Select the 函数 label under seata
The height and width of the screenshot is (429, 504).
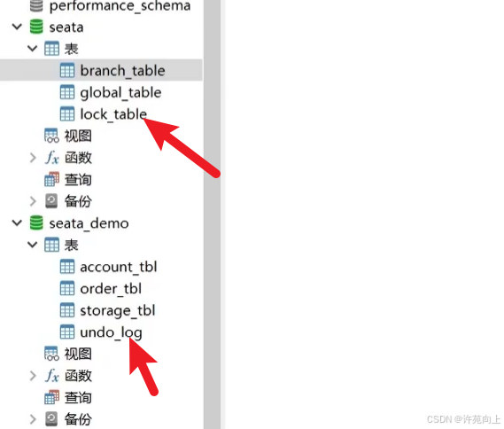[78, 158]
